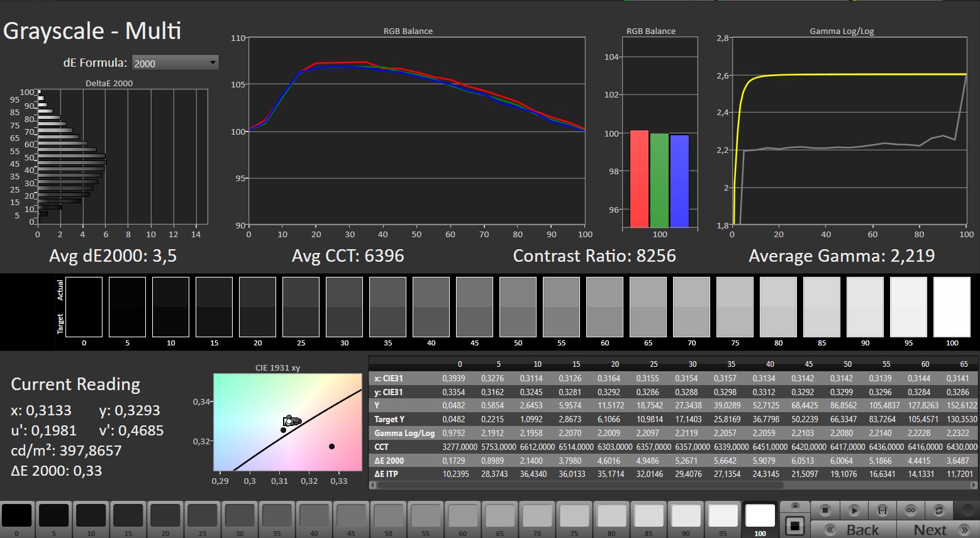Open the dE Formula dropdown

tap(175, 63)
